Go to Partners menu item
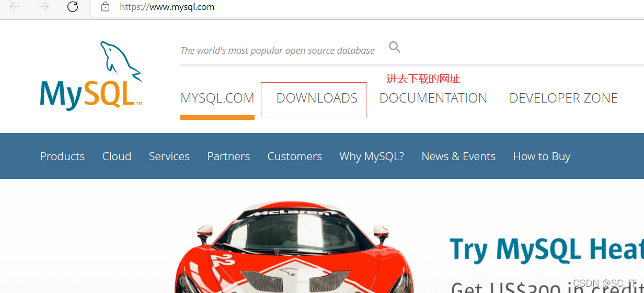The width and height of the screenshot is (644, 293). [x=228, y=156]
